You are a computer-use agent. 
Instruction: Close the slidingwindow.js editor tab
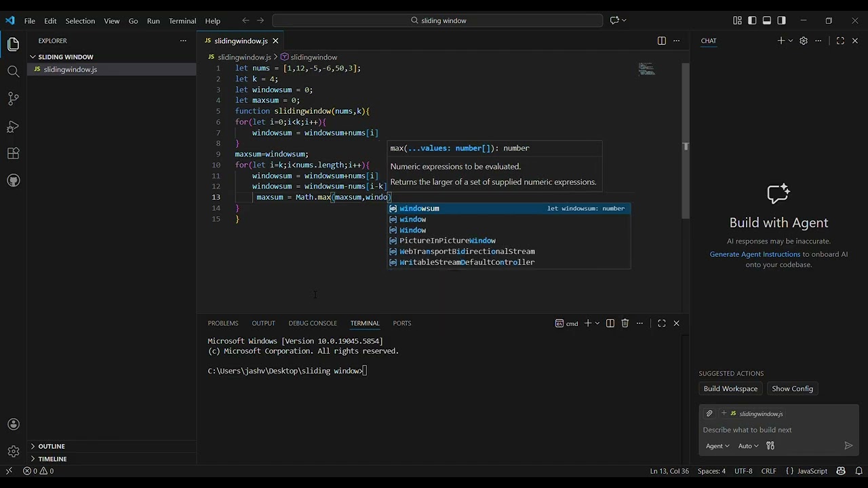(x=275, y=41)
